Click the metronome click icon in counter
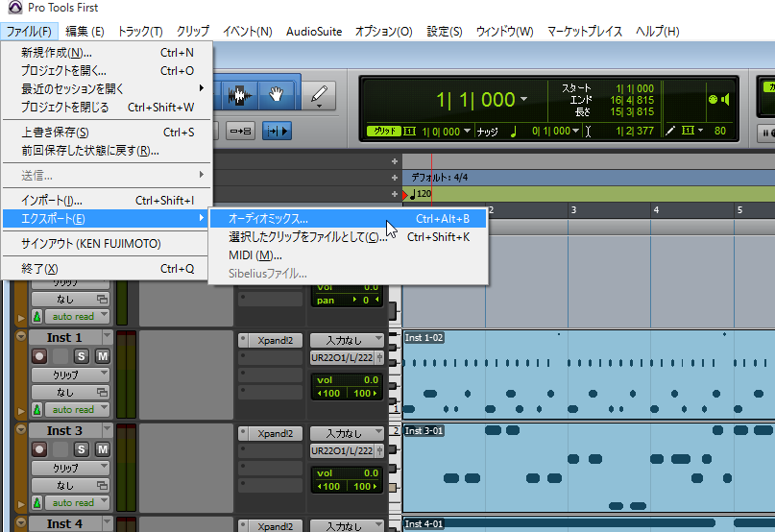This screenshot has width=775, height=532. coord(713,99)
